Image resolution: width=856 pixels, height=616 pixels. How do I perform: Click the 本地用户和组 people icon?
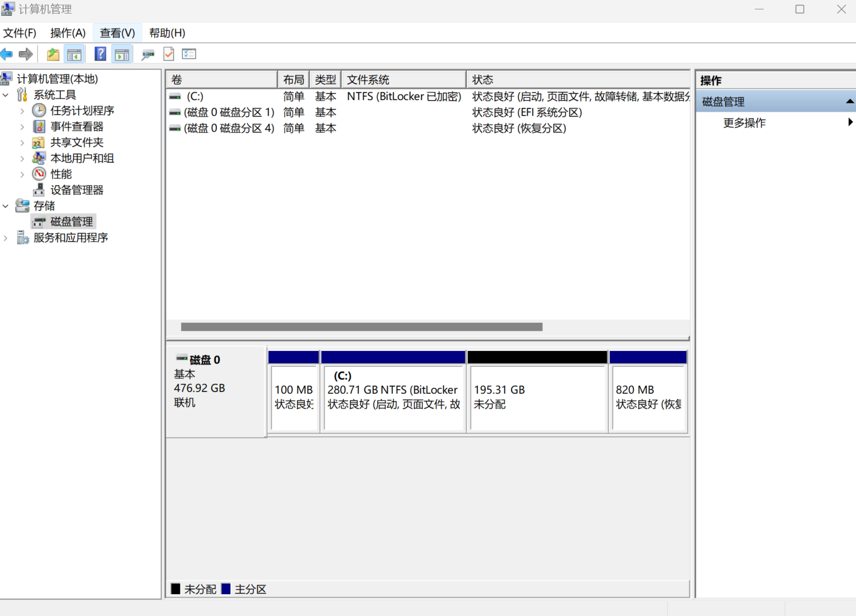click(39, 158)
